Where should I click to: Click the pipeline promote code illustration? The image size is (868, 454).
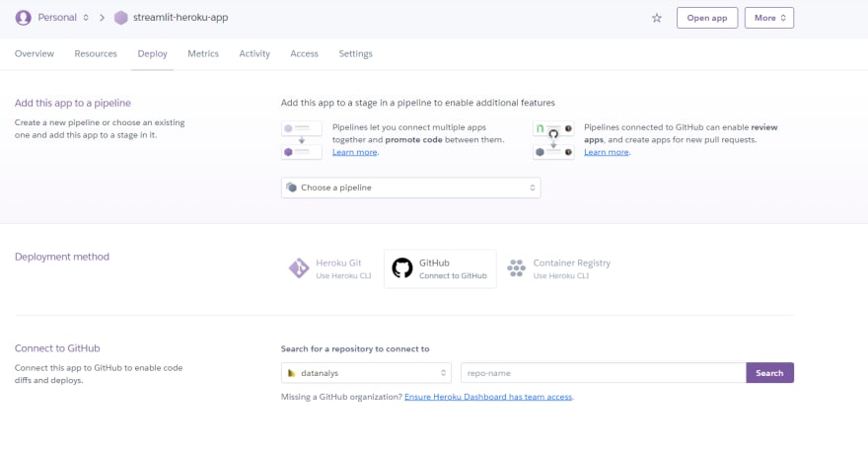(302, 140)
